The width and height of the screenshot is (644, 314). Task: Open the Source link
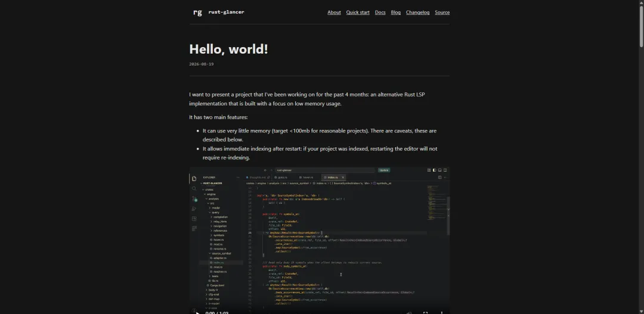tap(442, 13)
